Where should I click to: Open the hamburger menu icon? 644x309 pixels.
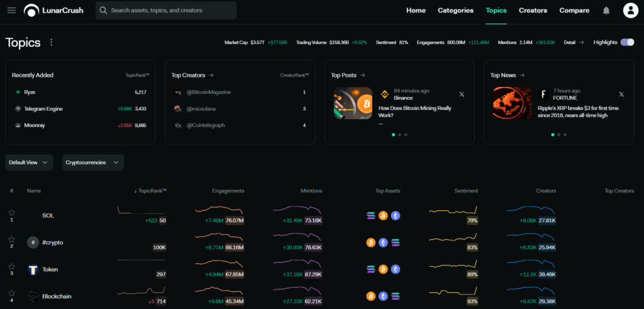click(11, 10)
